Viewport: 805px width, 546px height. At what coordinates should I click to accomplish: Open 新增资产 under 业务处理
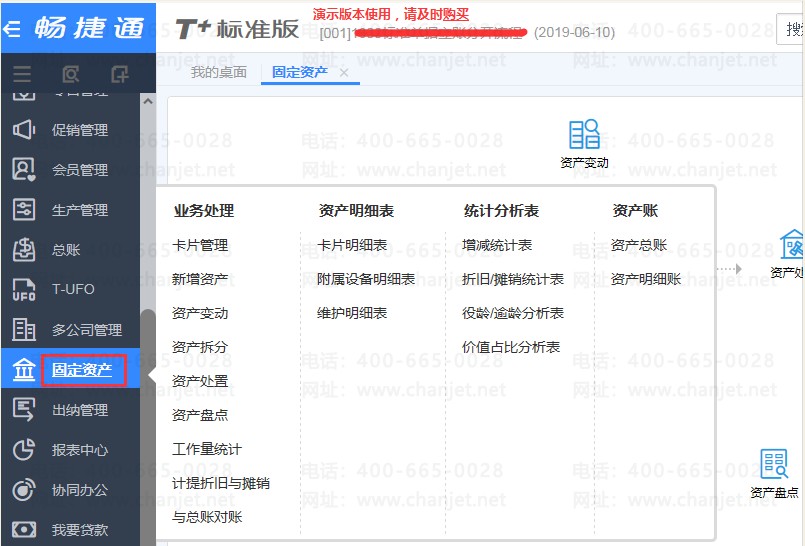click(200, 279)
